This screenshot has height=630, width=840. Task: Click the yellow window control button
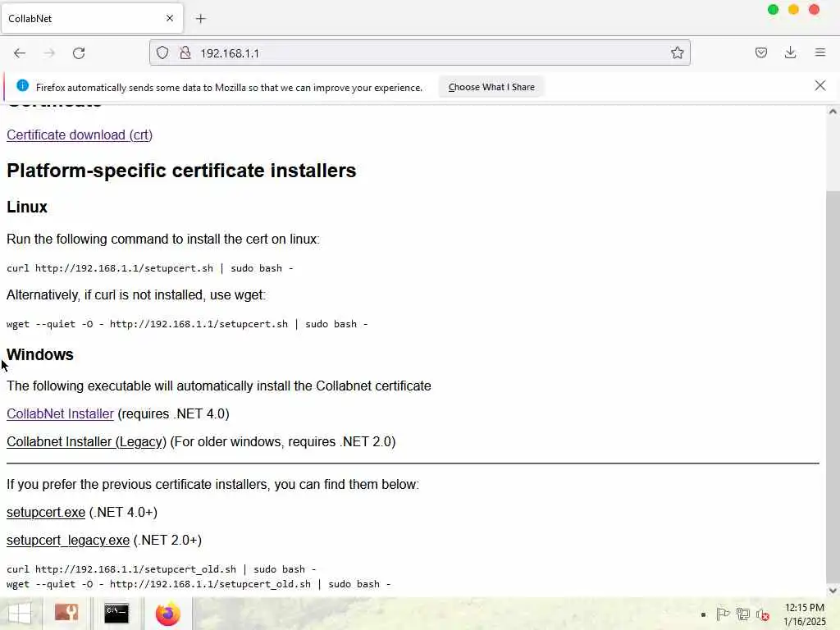click(x=793, y=10)
